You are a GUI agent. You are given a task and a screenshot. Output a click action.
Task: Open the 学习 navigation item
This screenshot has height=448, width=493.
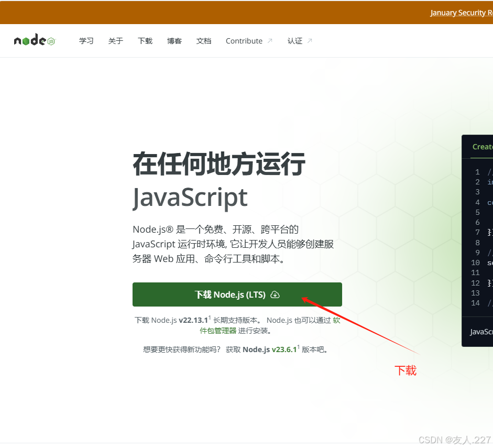86,41
